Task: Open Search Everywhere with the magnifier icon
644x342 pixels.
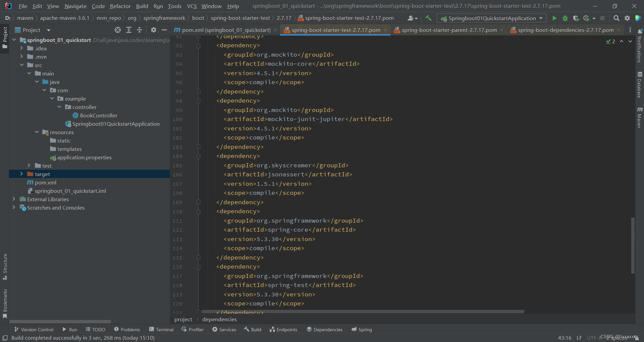Action: [x=616, y=18]
